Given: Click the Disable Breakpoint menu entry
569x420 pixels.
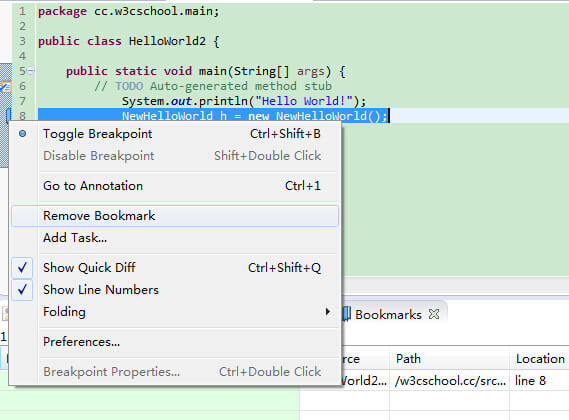Looking at the screenshot, I should point(175,156).
